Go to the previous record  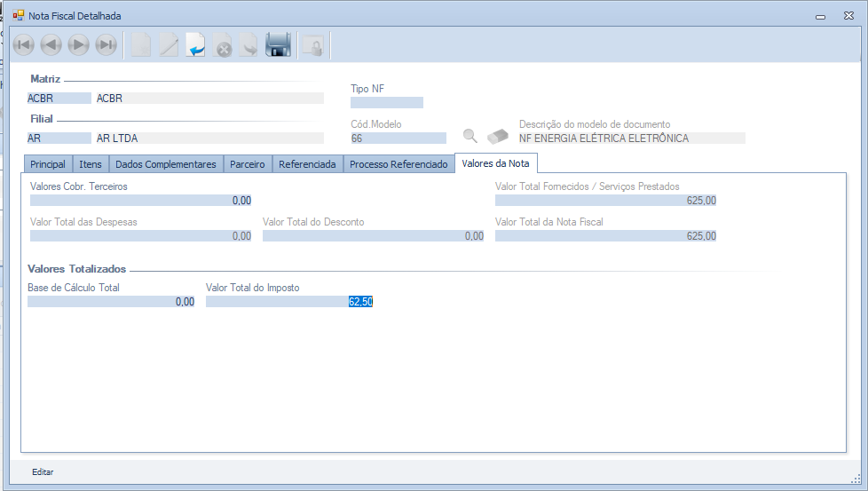coord(51,44)
